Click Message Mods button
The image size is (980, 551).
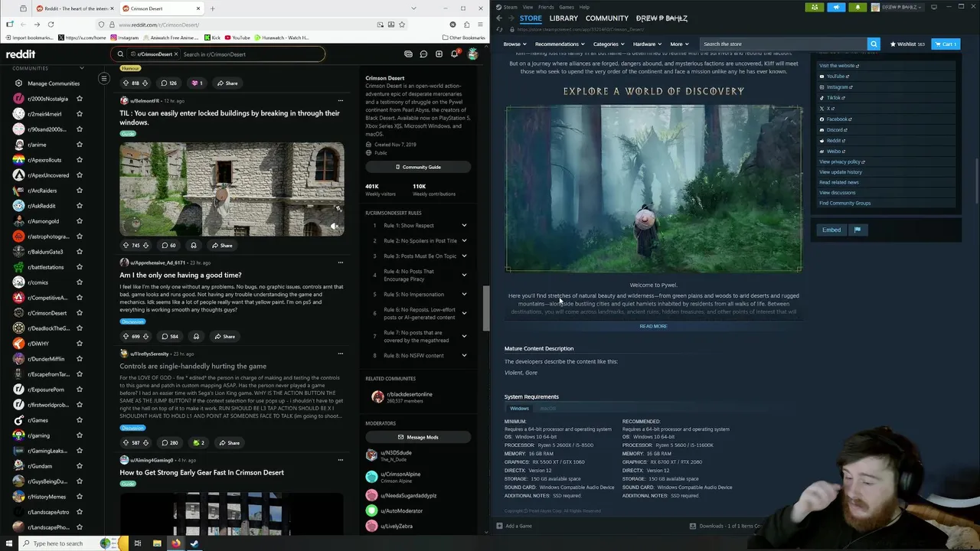(418, 437)
